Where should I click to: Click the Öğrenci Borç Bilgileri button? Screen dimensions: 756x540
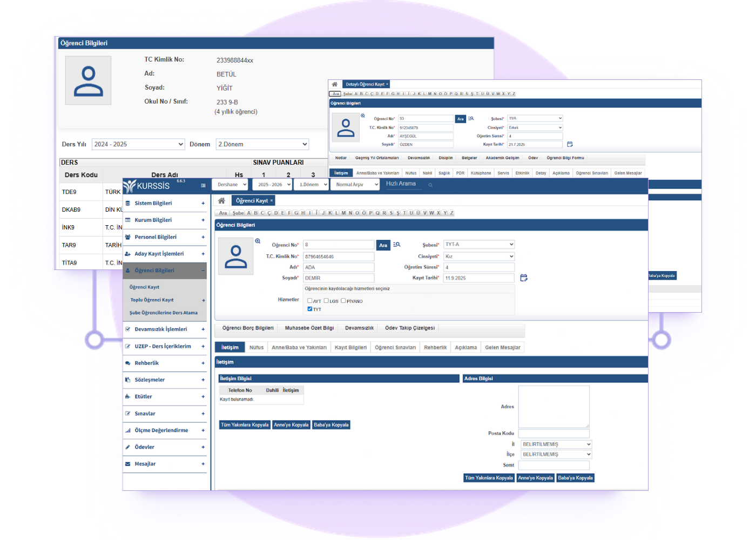point(248,328)
